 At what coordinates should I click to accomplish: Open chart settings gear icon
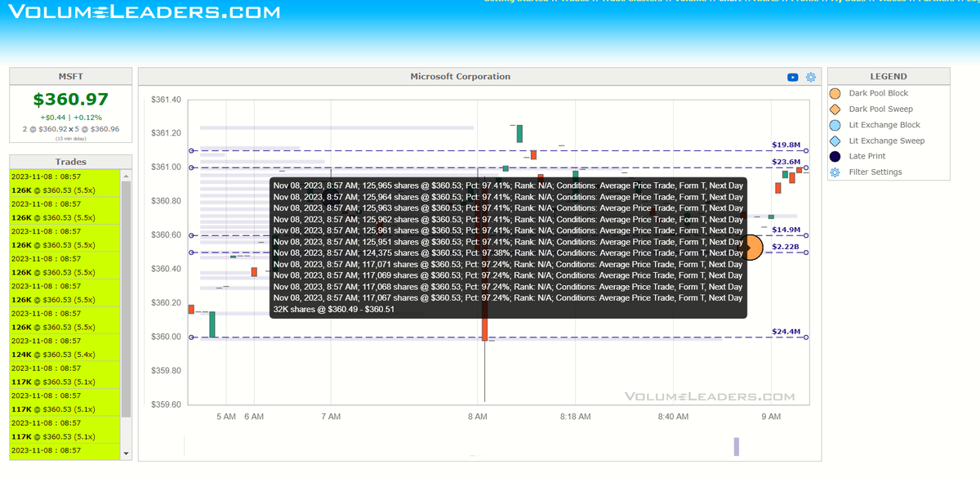click(811, 77)
